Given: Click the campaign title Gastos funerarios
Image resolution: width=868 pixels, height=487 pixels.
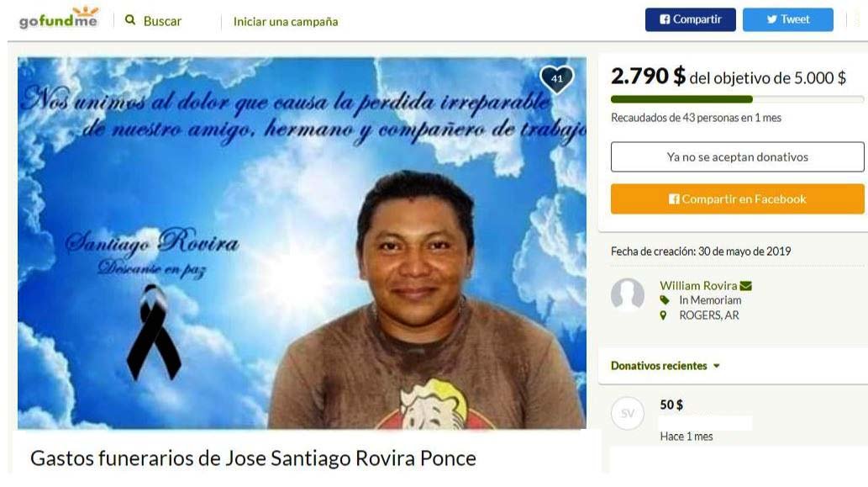Looking at the screenshot, I should [x=253, y=458].
